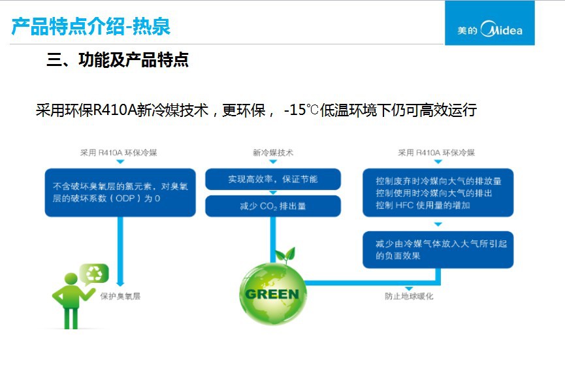Click the box 控制废弃时冷媒向大气的排放量

pos(438,192)
